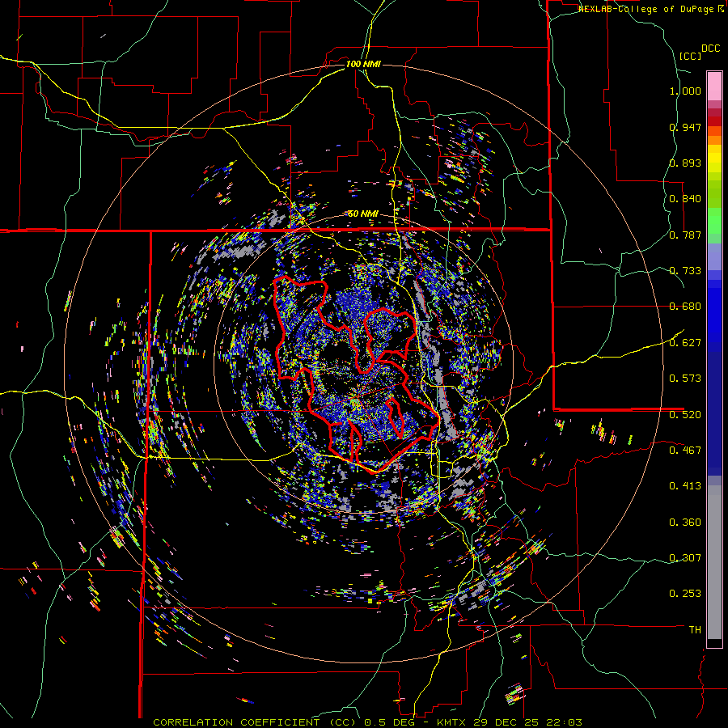
Task: Click the red segment of the color bar
Action: (714, 121)
